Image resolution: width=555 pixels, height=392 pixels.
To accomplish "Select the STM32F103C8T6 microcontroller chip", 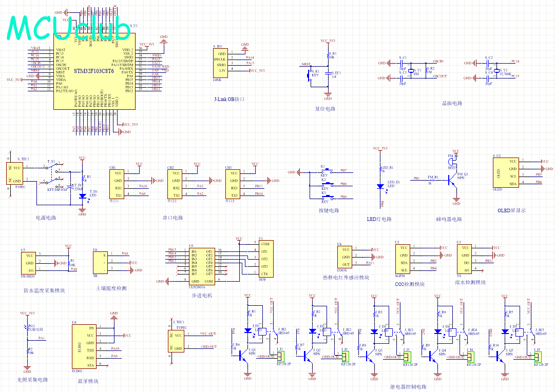I will tap(94, 72).
